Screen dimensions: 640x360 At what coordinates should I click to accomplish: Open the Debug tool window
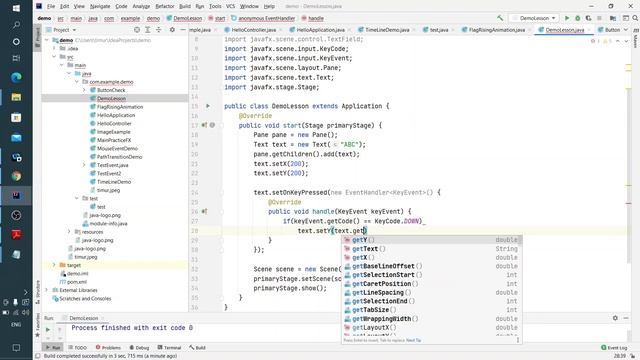tap(139, 348)
